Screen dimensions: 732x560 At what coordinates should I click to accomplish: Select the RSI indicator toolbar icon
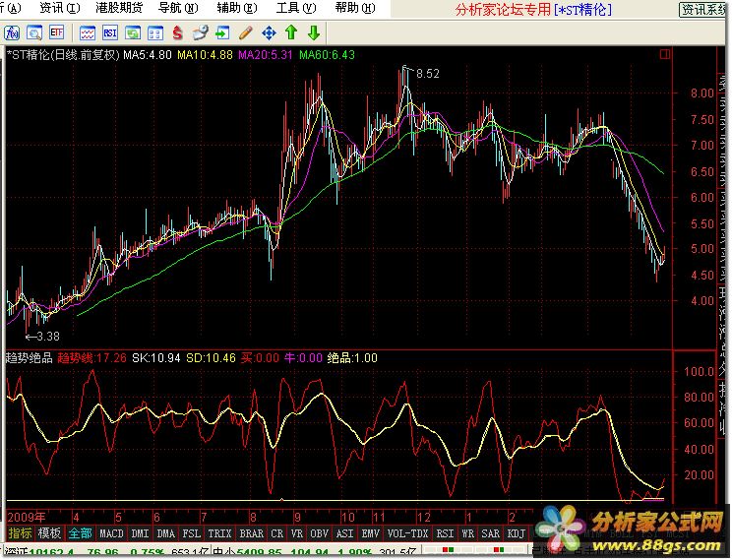(110, 32)
